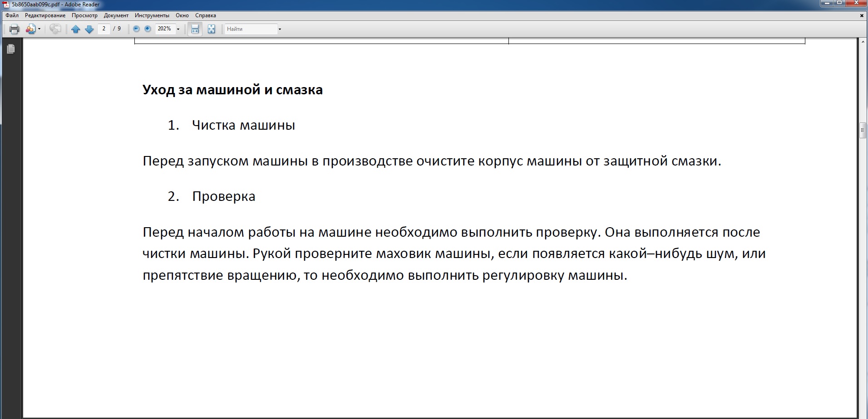Open the Инструменты menu

[152, 15]
